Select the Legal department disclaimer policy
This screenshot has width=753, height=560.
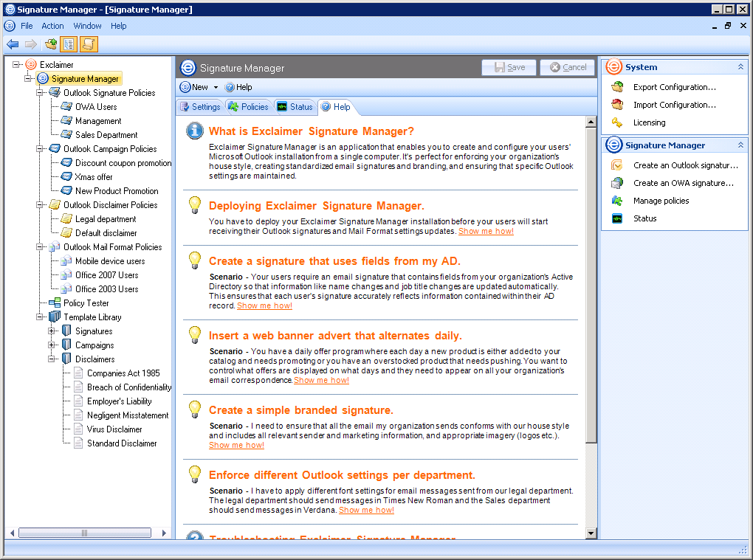click(x=106, y=219)
